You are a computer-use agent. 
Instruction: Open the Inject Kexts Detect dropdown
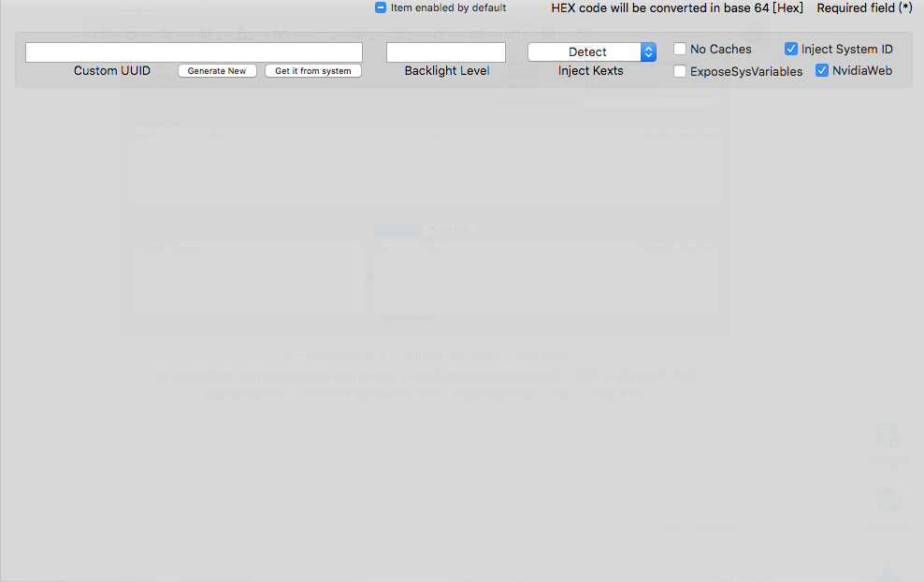[x=592, y=51]
